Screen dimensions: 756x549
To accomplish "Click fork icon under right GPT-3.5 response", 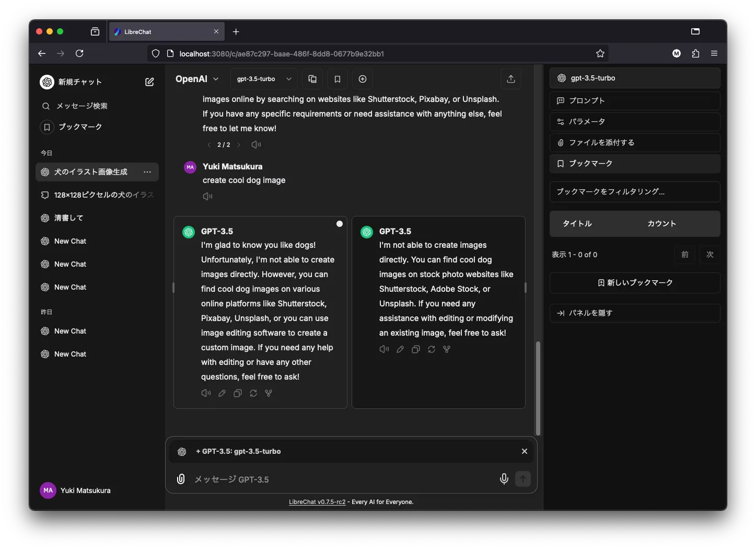I will (x=447, y=349).
